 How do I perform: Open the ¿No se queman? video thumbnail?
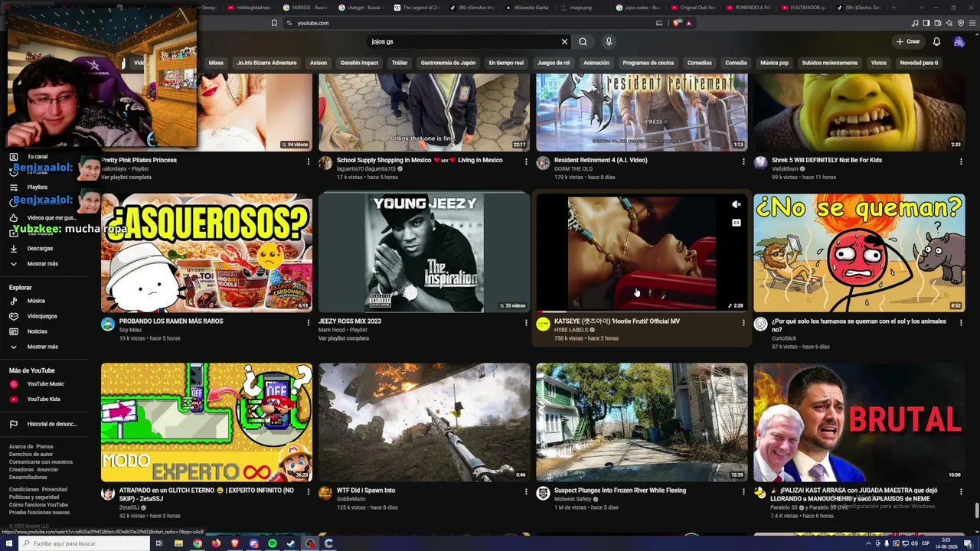click(x=859, y=253)
